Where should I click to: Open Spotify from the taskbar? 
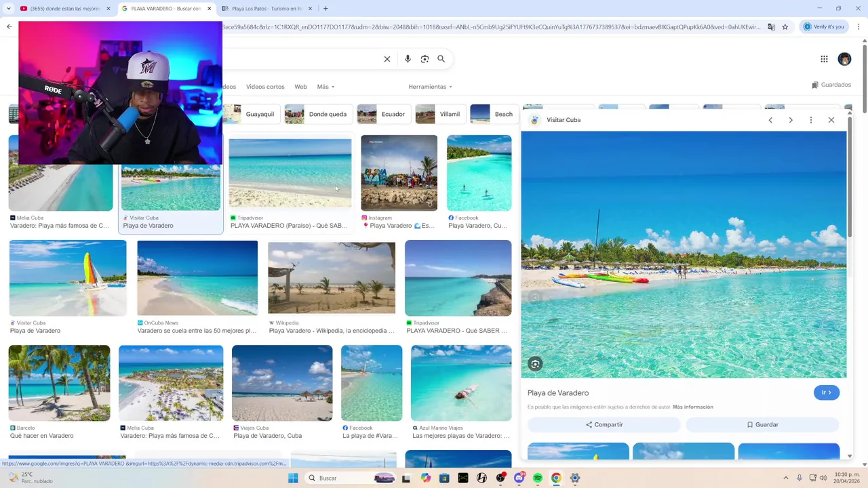(538, 478)
